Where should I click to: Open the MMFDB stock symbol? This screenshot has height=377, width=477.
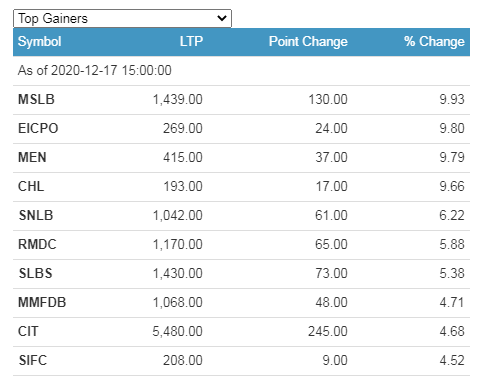coord(42,302)
